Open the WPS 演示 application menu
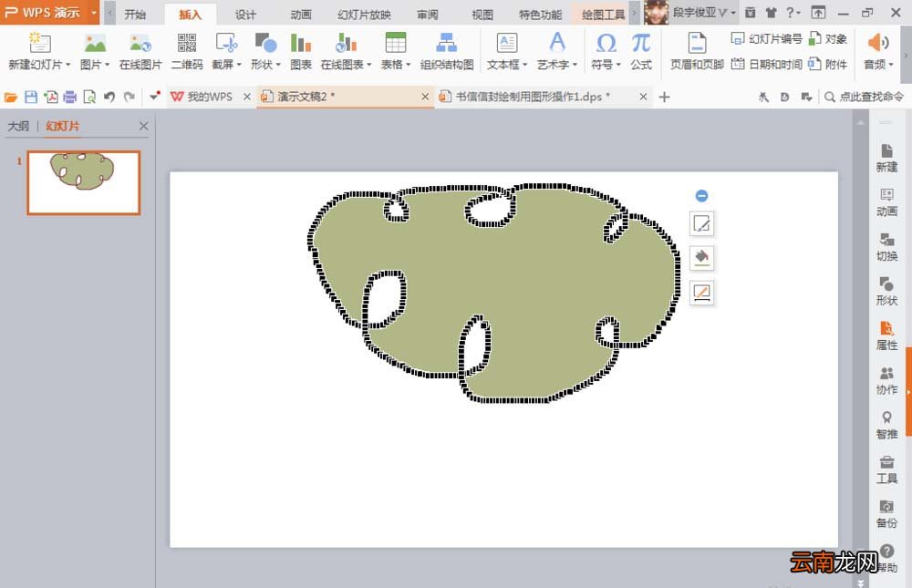This screenshot has width=912, height=588. click(x=50, y=12)
